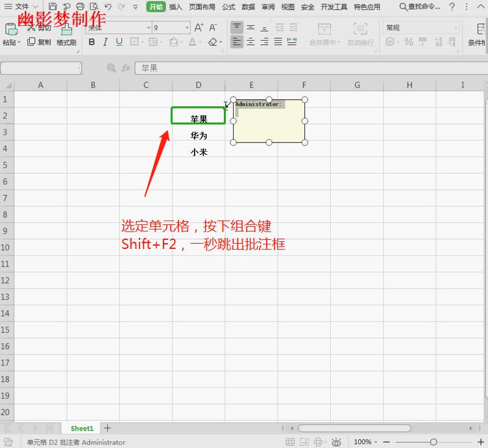The image size is (488, 448).
Task: Select the Sheet1 sheet tab
Action: pyautogui.click(x=82, y=429)
